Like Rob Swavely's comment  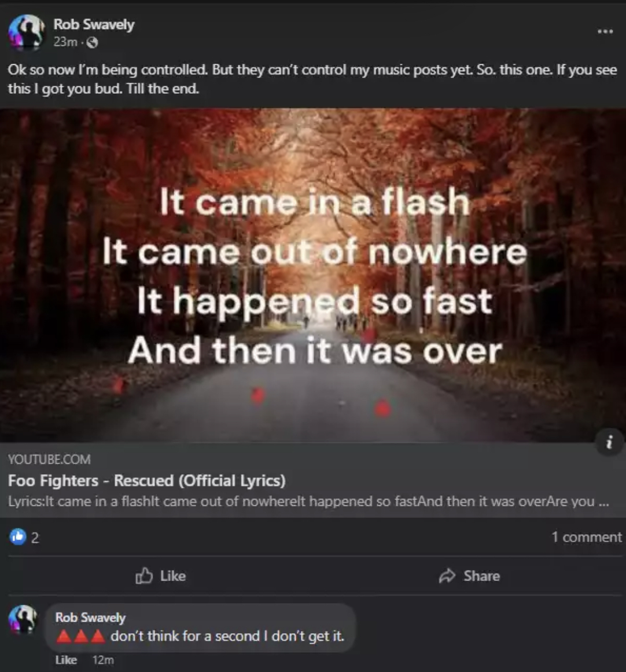click(66, 660)
